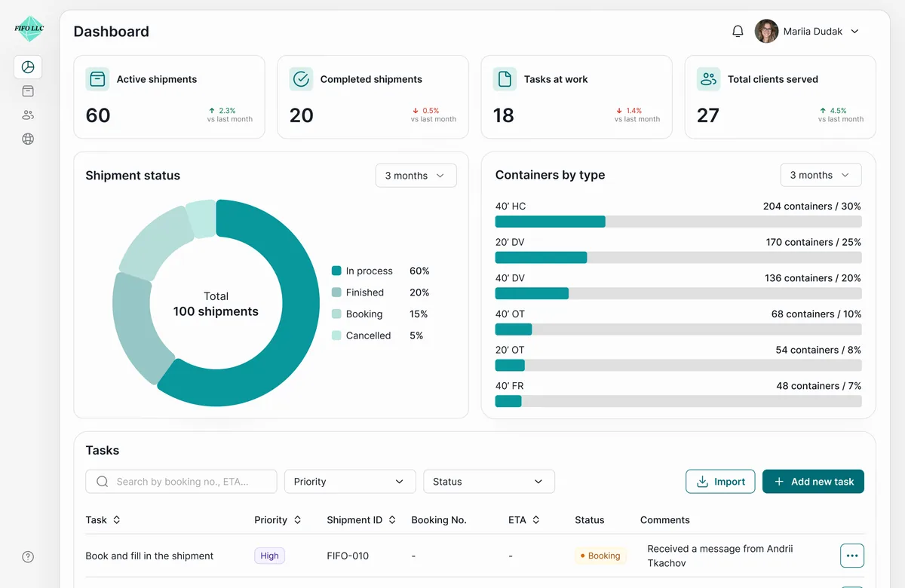
Task: Open the Status filter dropdown
Action: coord(489,482)
